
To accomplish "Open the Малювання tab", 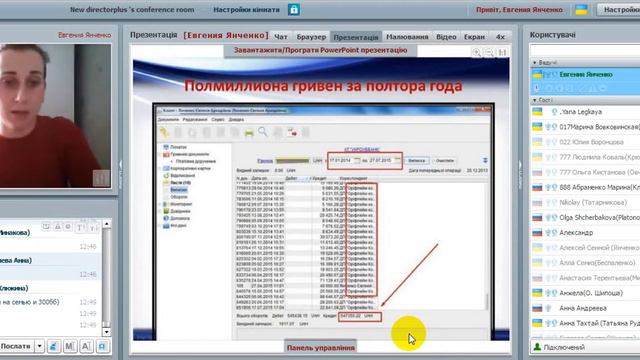I will (x=407, y=37).
